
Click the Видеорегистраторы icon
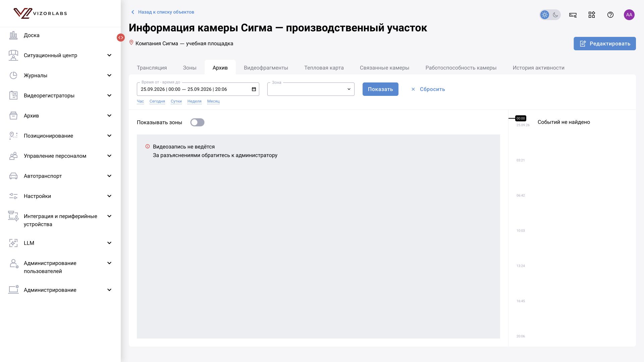(13, 96)
